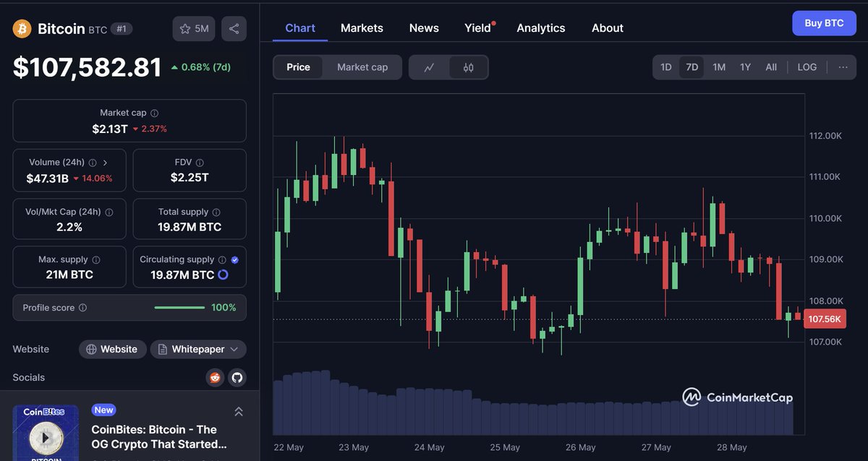Open the Chart tab
868x461 pixels.
(x=300, y=28)
